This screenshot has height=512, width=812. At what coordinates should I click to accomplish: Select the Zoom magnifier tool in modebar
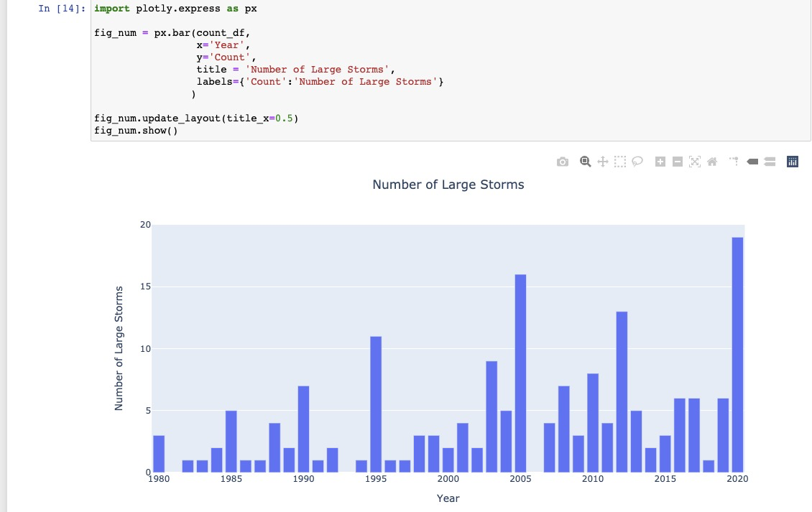coord(585,162)
